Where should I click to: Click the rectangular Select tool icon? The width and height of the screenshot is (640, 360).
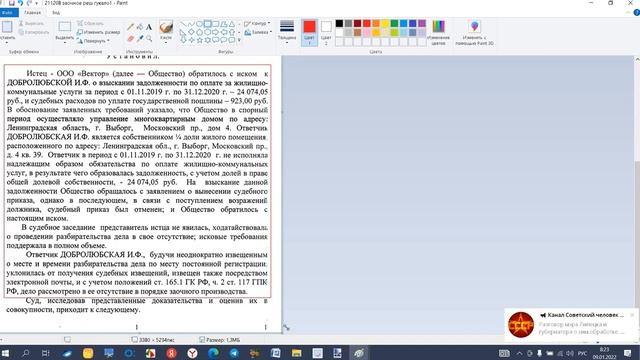click(64, 27)
